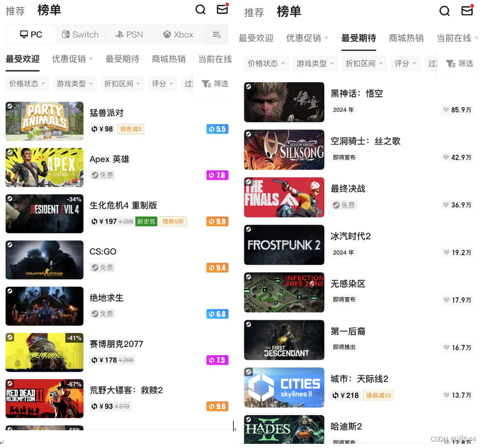Click the Steam 免费 tag under Apex 英雄
Image resolution: width=485 pixels, height=448 pixels.
pyautogui.click(x=102, y=176)
